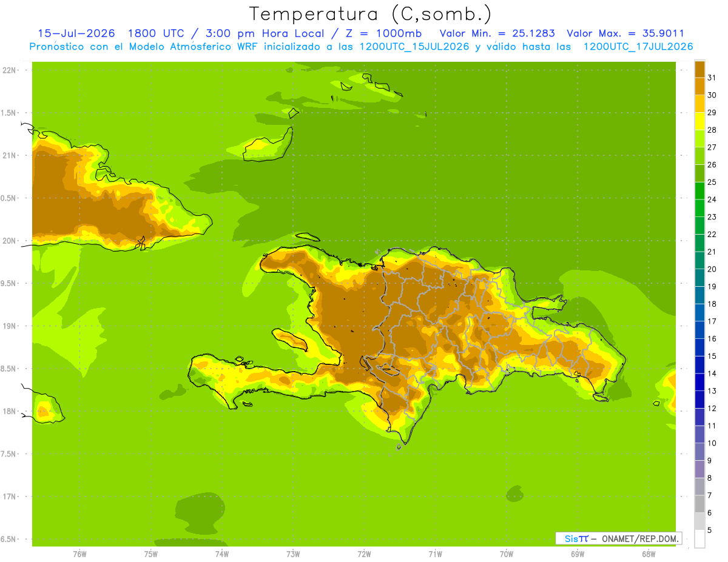Pick the orange swatch between 30 and 31
Screen dimensions: 728x562
tap(699, 86)
